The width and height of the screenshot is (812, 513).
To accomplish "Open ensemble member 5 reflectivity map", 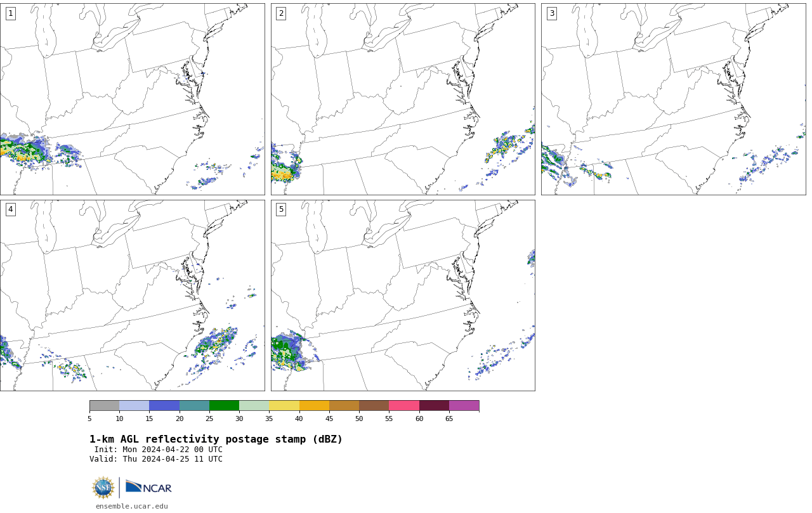I will tap(403, 295).
